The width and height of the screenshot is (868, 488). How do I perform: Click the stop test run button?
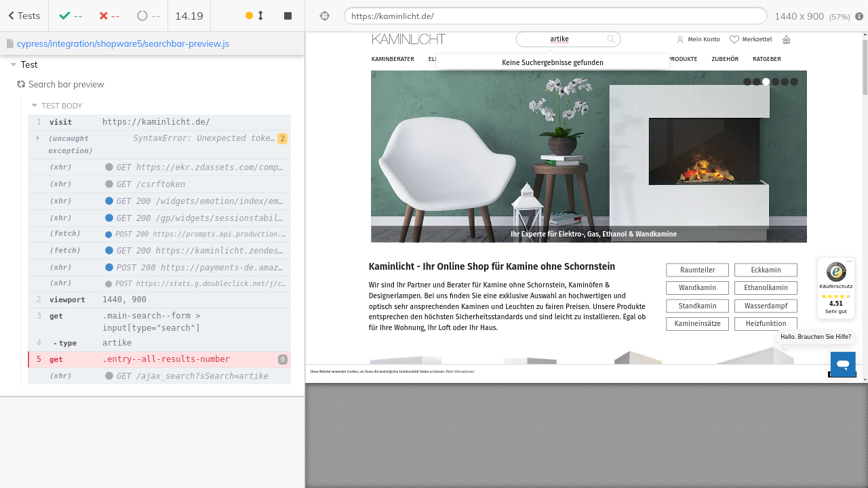coord(288,16)
